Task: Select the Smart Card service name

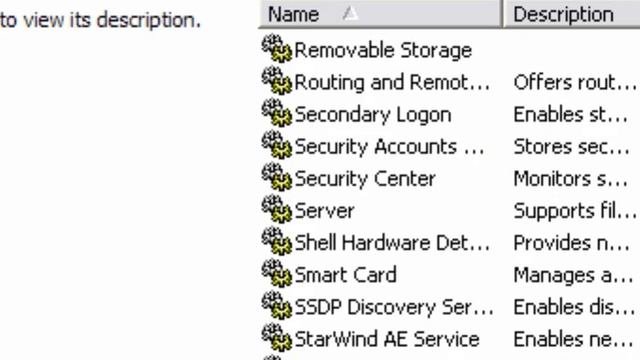Action: pyautogui.click(x=345, y=275)
